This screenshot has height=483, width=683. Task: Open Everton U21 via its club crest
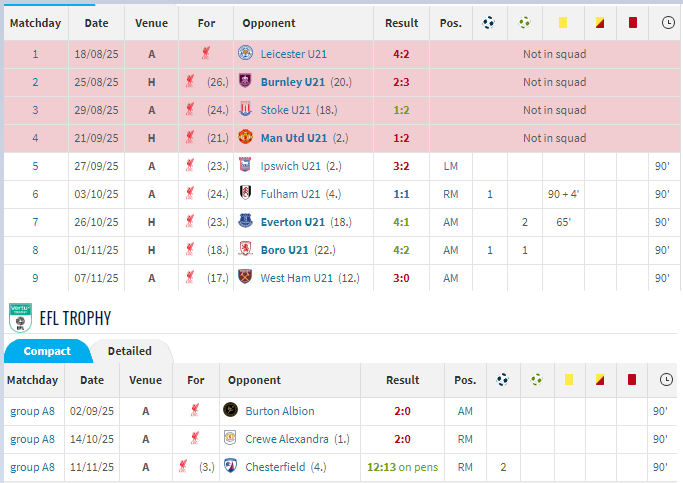tap(246, 222)
